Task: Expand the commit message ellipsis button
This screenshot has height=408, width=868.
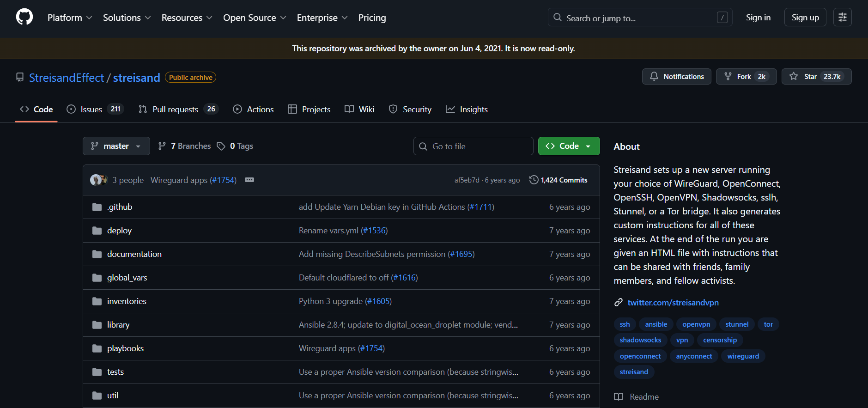Action: 249,180
